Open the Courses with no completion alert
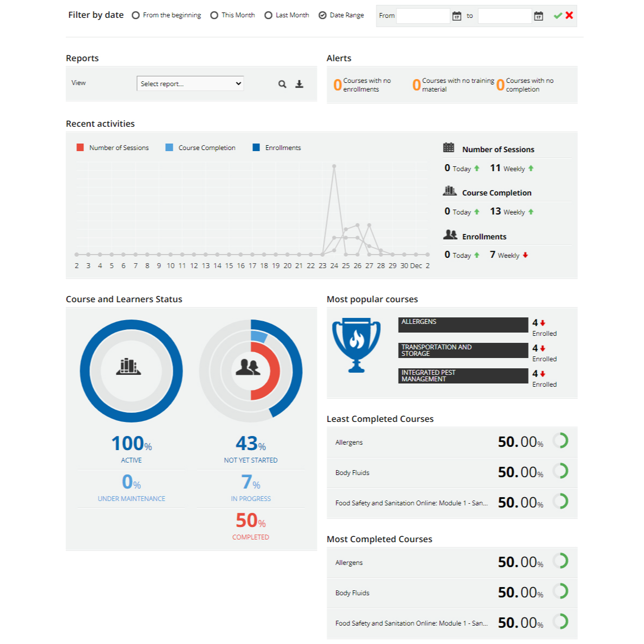 pos(525,85)
